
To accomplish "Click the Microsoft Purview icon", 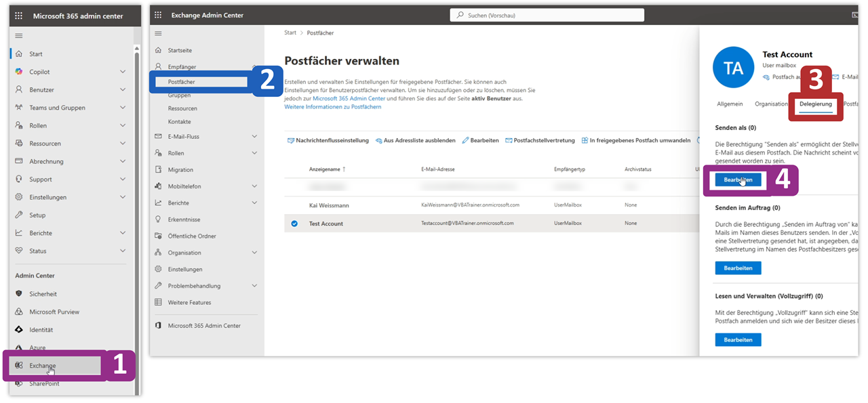I will tap(19, 312).
